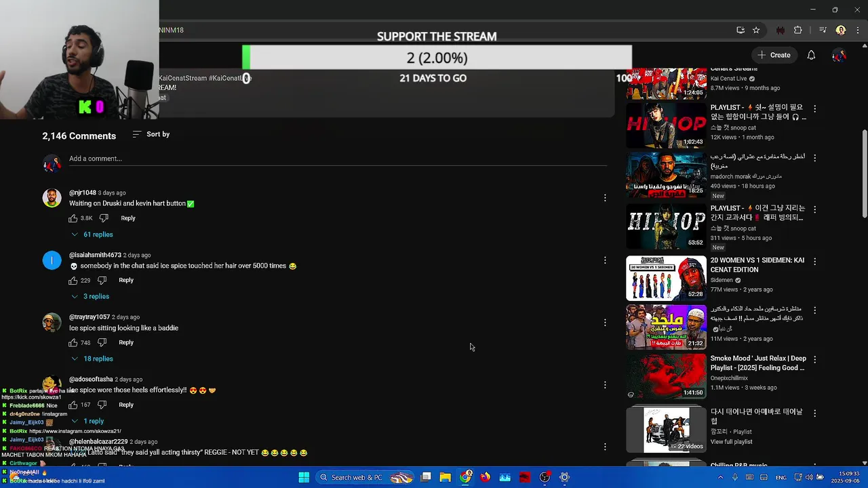
Task: Open options menu for @adoseoftasha comment
Action: pyautogui.click(x=605, y=385)
